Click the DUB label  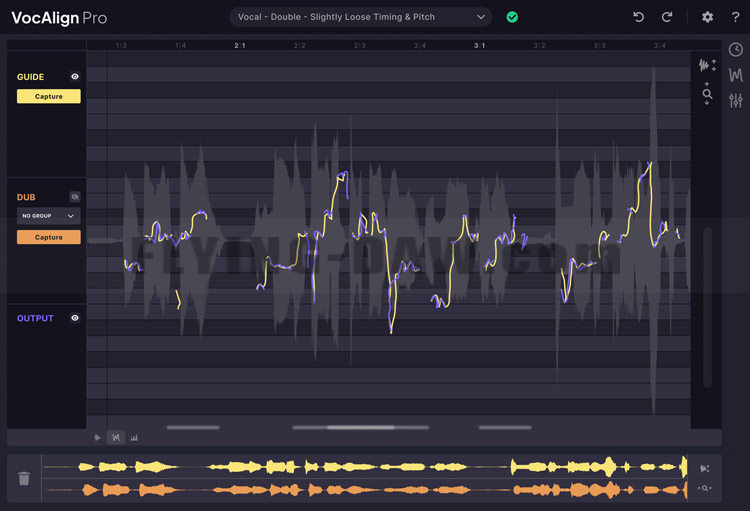(26, 197)
